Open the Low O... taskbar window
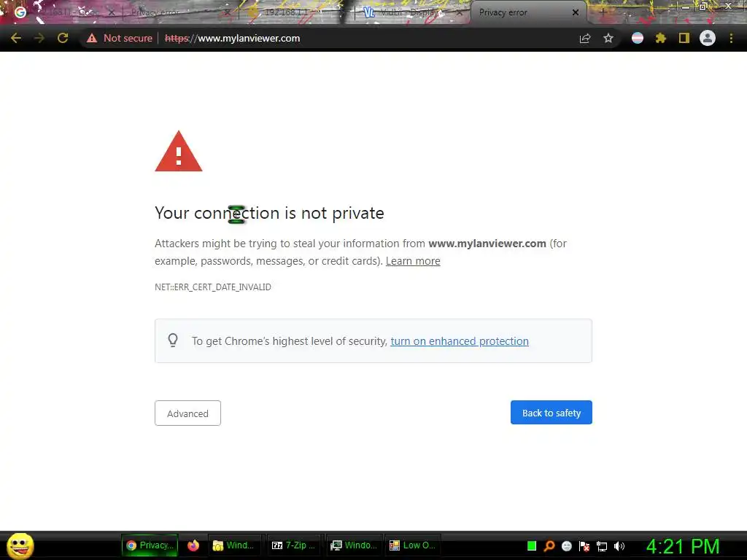 click(413, 545)
